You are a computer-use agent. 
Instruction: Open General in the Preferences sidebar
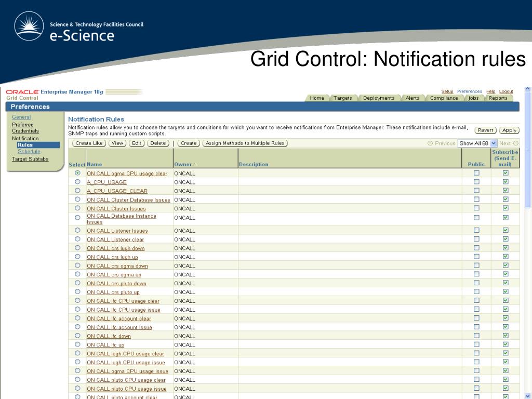(x=21, y=117)
